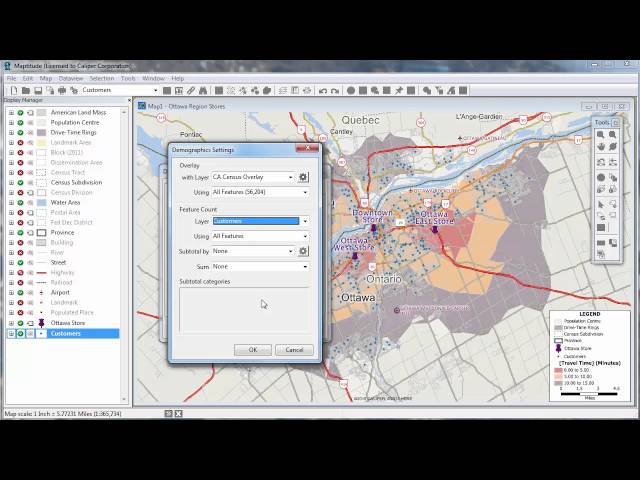
Task: Open the Dataview menu
Action: pos(71,78)
